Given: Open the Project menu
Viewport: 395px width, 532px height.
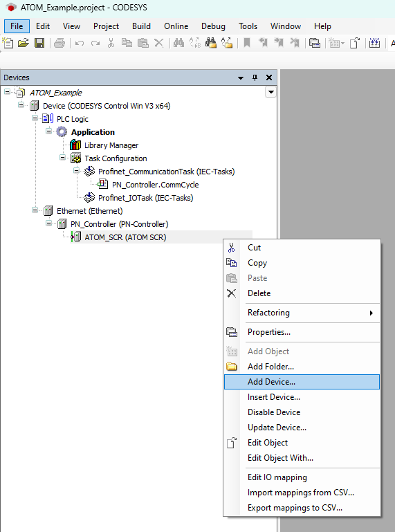Looking at the screenshot, I should pyautogui.click(x=107, y=26).
